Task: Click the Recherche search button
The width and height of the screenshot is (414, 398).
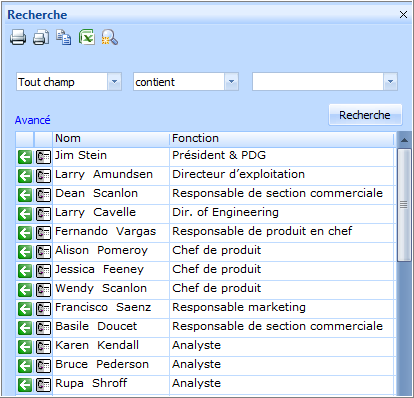Action: [x=365, y=115]
